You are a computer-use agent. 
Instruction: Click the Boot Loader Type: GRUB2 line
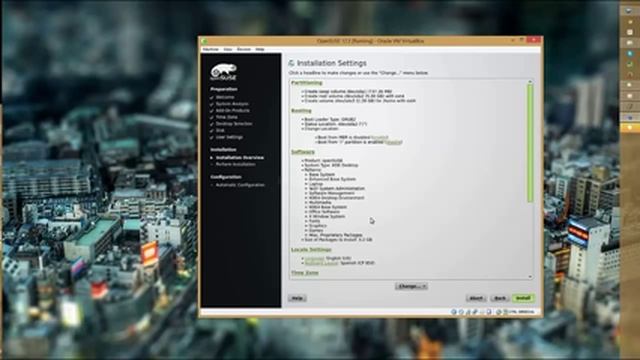coord(330,120)
